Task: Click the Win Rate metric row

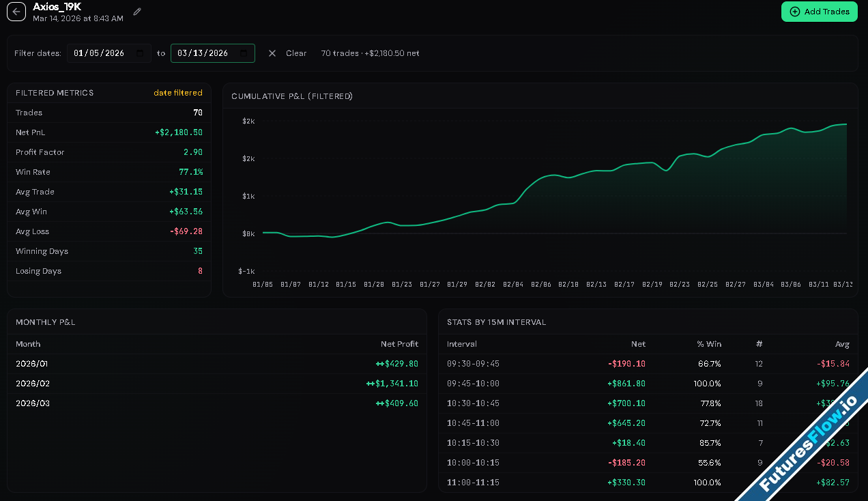Action: click(x=109, y=172)
